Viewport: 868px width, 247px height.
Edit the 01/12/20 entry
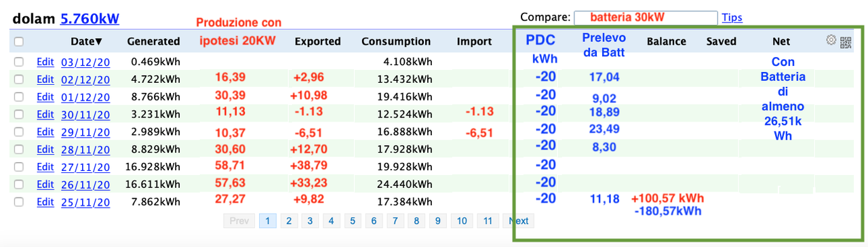[45, 97]
